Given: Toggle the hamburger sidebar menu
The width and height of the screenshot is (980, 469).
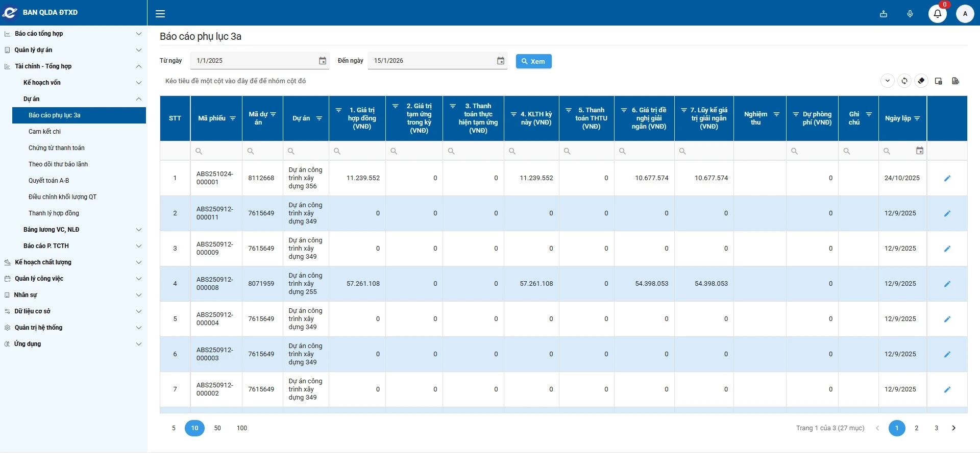Looking at the screenshot, I should [160, 14].
